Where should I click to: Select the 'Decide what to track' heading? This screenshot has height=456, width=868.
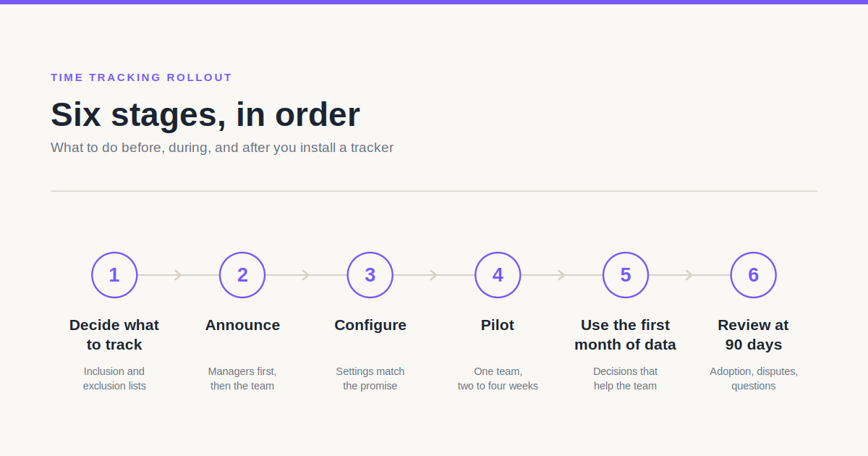(114, 334)
